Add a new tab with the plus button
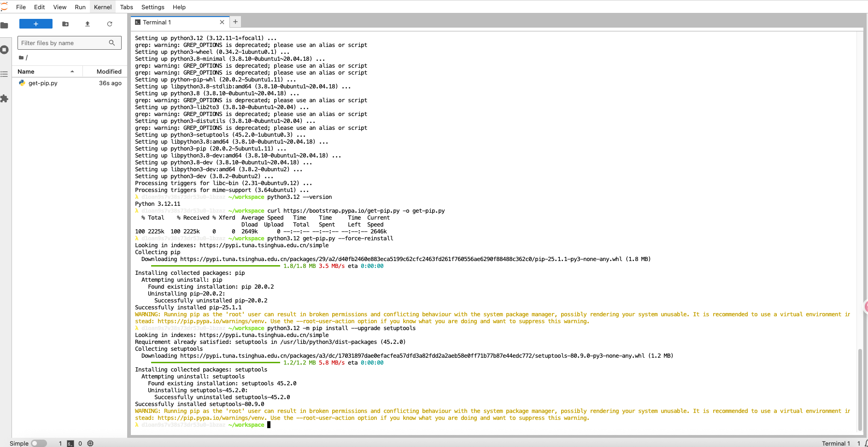Viewport: 868px width, 447px height. [x=235, y=22]
